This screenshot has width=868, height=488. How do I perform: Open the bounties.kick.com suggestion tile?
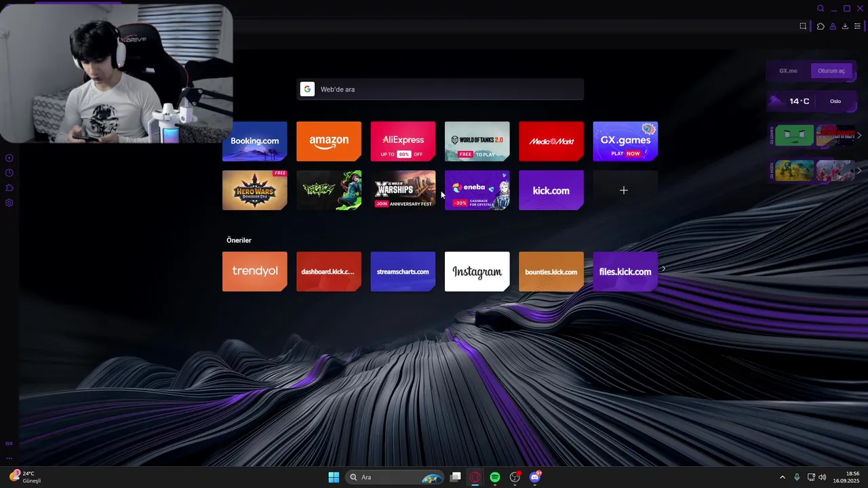click(x=551, y=272)
